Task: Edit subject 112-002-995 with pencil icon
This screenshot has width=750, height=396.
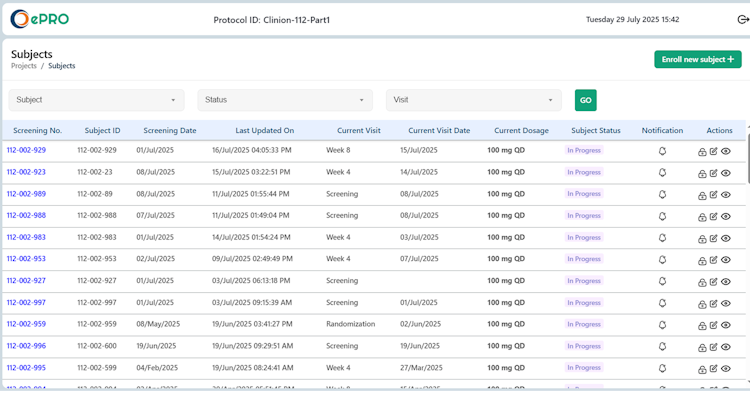Action: tap(713, 369)
